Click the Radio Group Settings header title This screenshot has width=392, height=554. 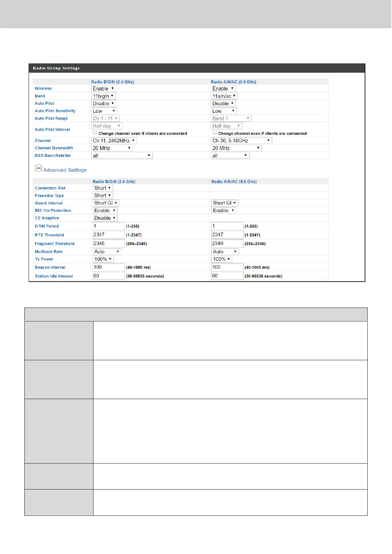pyautogui.click(x=56, y=68)
